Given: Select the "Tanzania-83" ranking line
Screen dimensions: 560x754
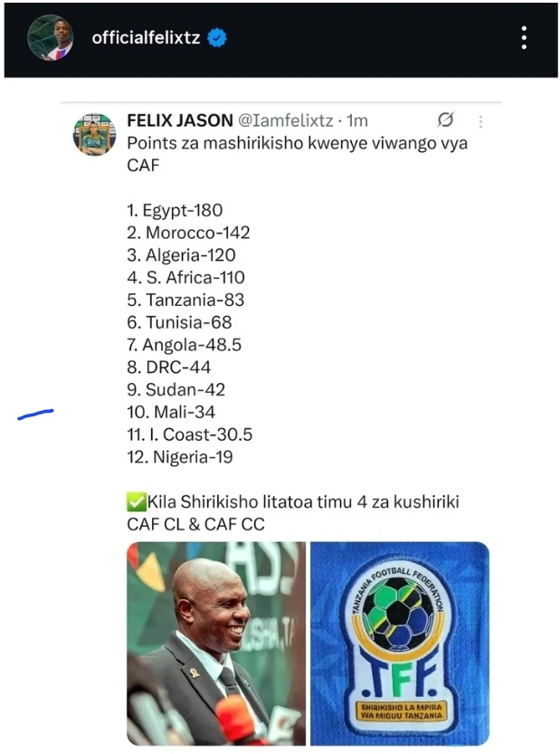Looking at the screenshot, I should pos(185,300).
